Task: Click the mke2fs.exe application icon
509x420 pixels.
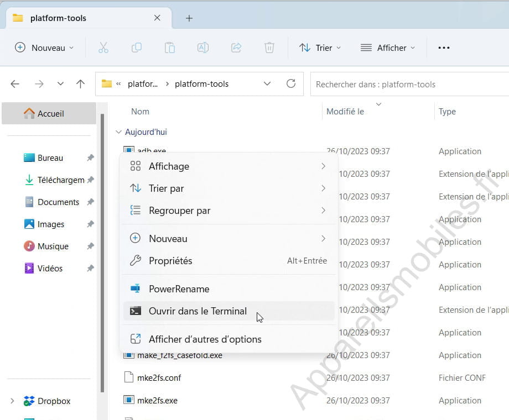Action: tap(129, 400)
